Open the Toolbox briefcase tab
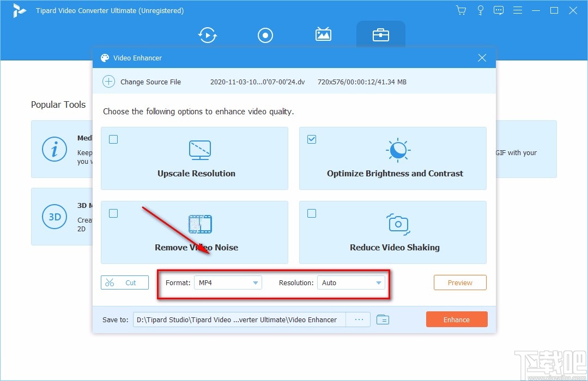 (380, 35)
